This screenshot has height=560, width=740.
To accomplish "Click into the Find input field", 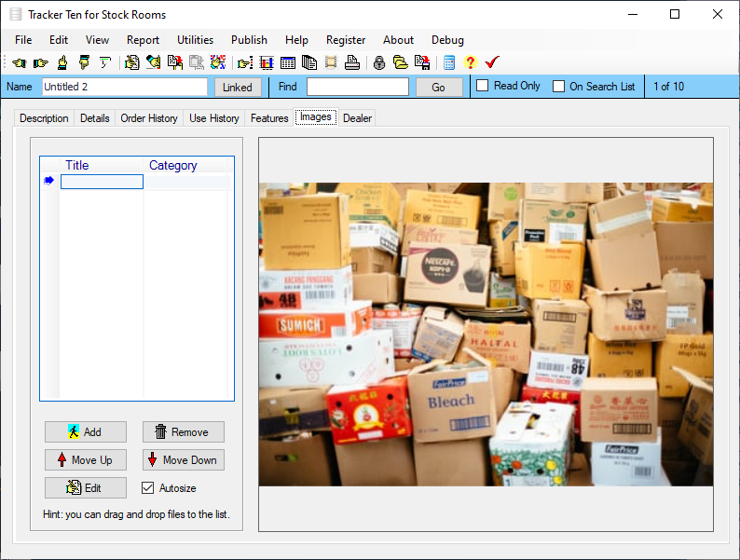I will coord(358,87).
